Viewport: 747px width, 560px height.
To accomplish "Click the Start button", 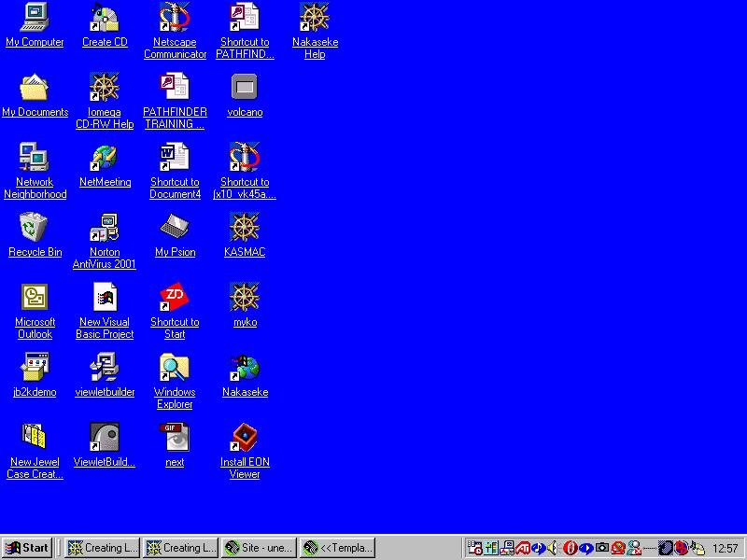I will pos(27,548).
